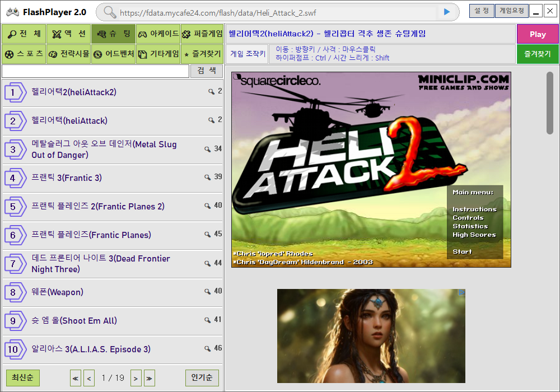Click the ad choices icon on advertisement
This screenshot has height=392, width=560.
pos(461,292)
